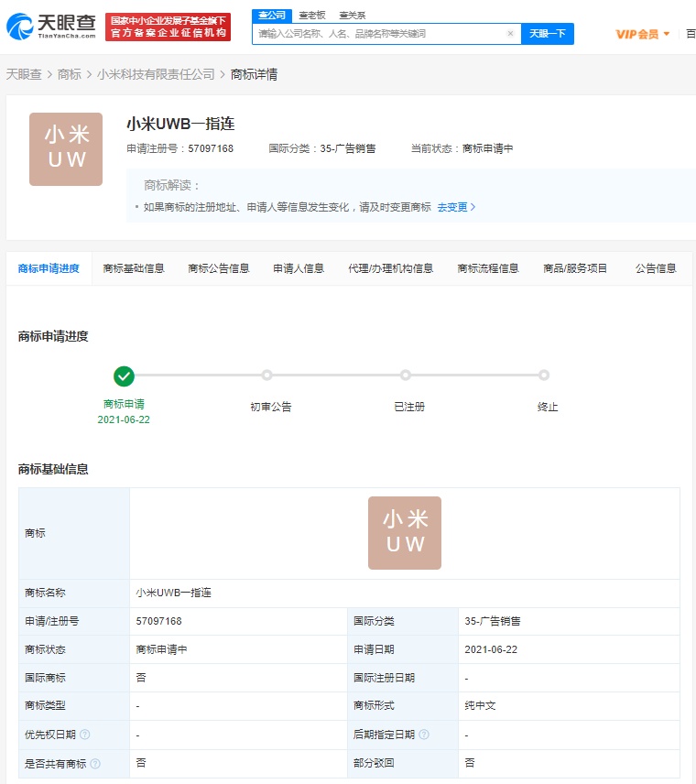Viewport: 696px width, 784px height.
Task: Click the green 商标申请 checkmark step
Action: [124, 376]
